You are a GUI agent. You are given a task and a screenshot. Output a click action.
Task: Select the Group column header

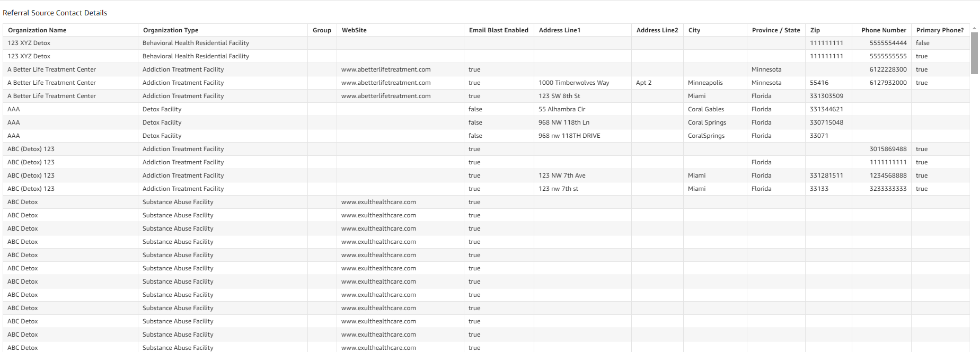322,30
